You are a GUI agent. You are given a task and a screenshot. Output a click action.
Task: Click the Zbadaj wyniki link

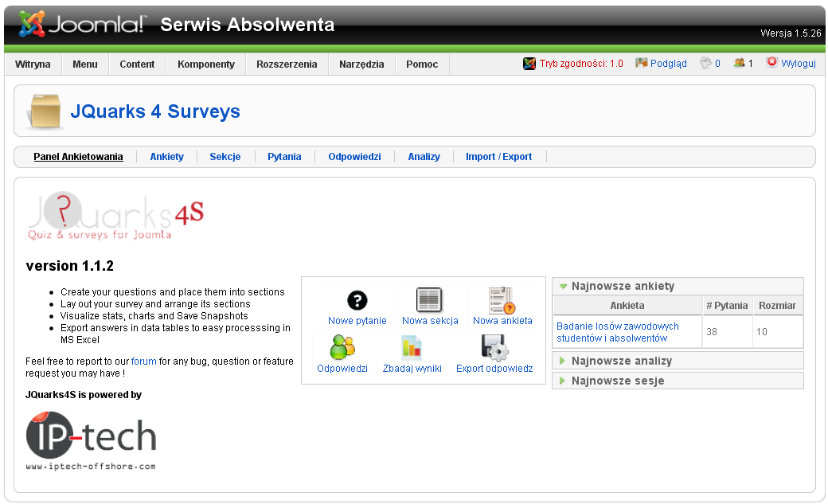412,368
